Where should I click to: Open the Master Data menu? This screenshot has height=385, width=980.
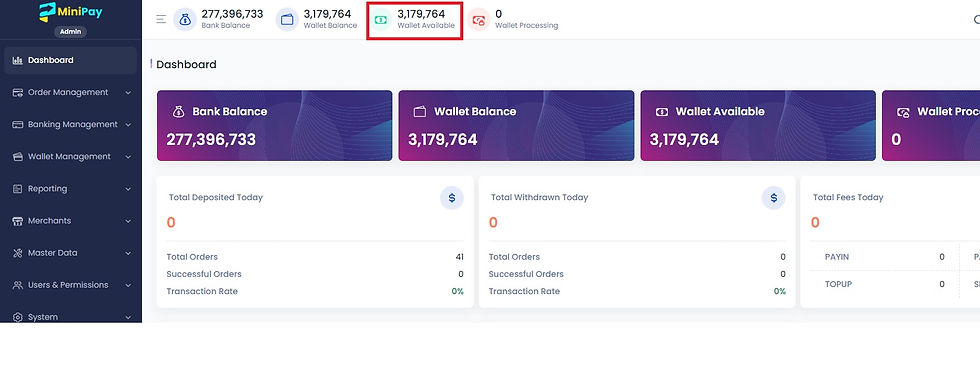pos(70,253)
